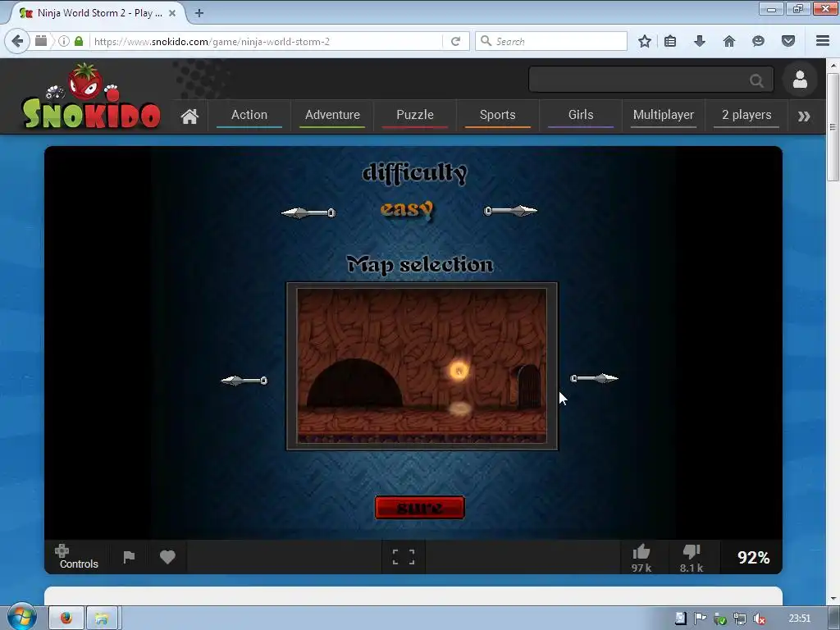Open the user account profile icon
This screenshot has width=840, height=630.
coord(800,80)
